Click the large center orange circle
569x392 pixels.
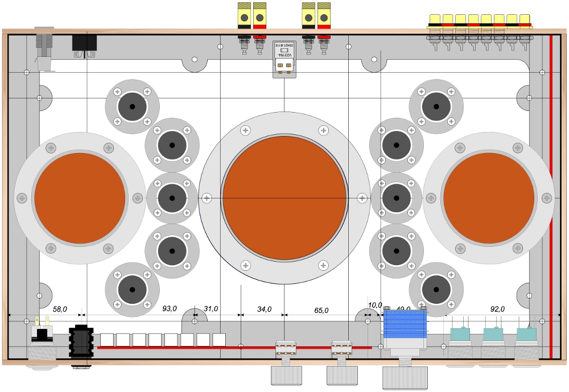(x=284, y=197)
